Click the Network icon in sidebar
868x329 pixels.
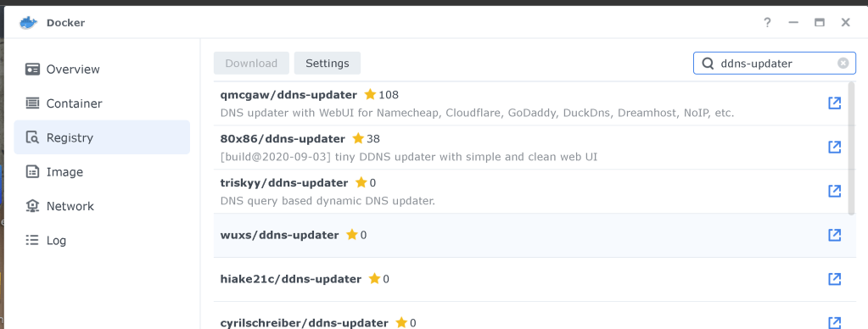pyautogui.click(x=32, y=206)
